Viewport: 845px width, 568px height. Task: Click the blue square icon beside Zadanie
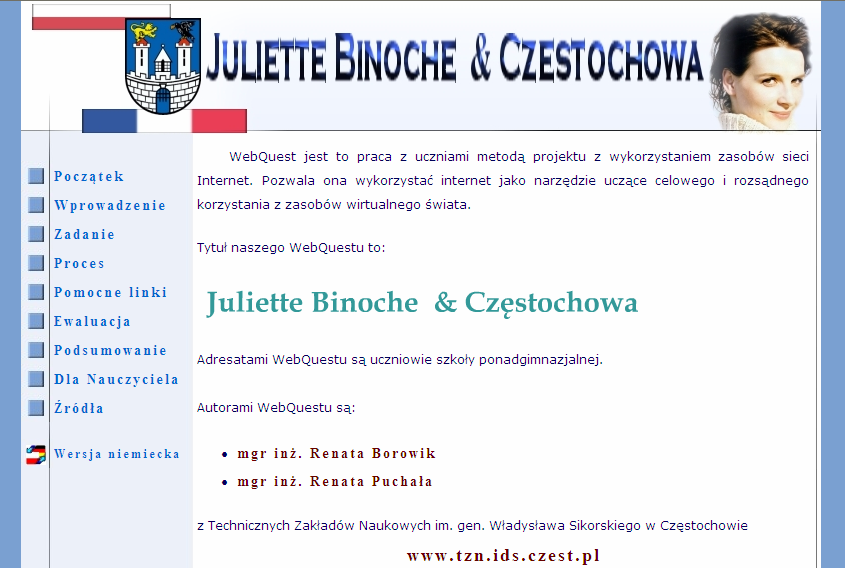36,234
